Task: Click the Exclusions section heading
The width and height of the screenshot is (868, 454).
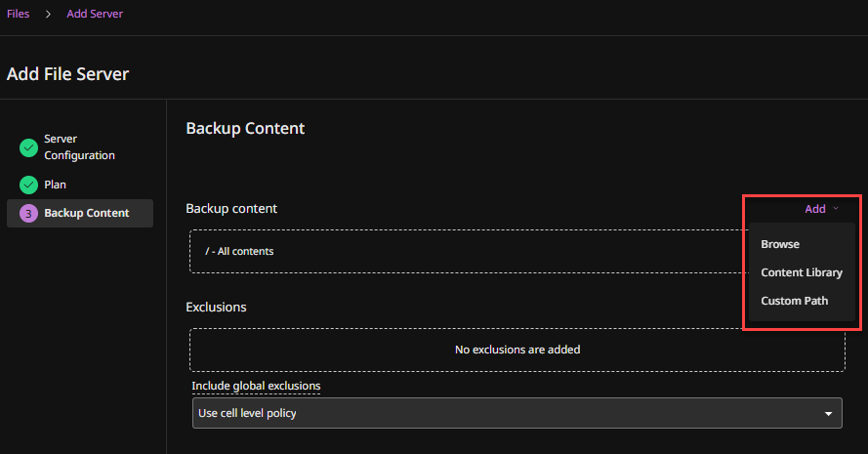Action: pos(216,307)
